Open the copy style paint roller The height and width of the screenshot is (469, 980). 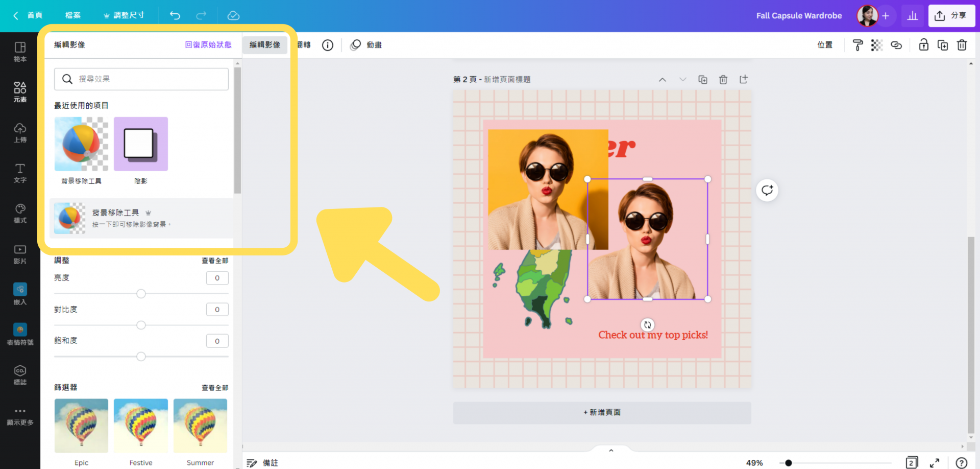(x=857, y=45)
